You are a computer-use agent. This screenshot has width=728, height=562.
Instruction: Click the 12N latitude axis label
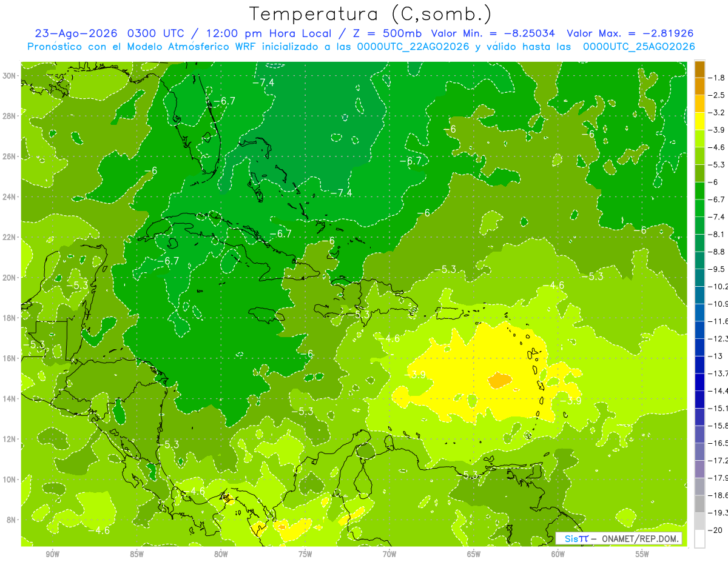(x=9, y=439)
